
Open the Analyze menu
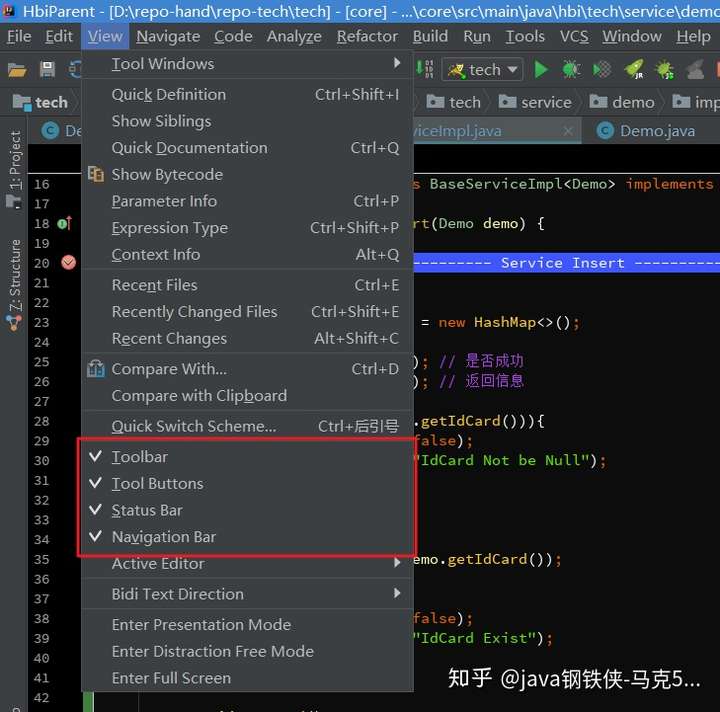(294, 36)
